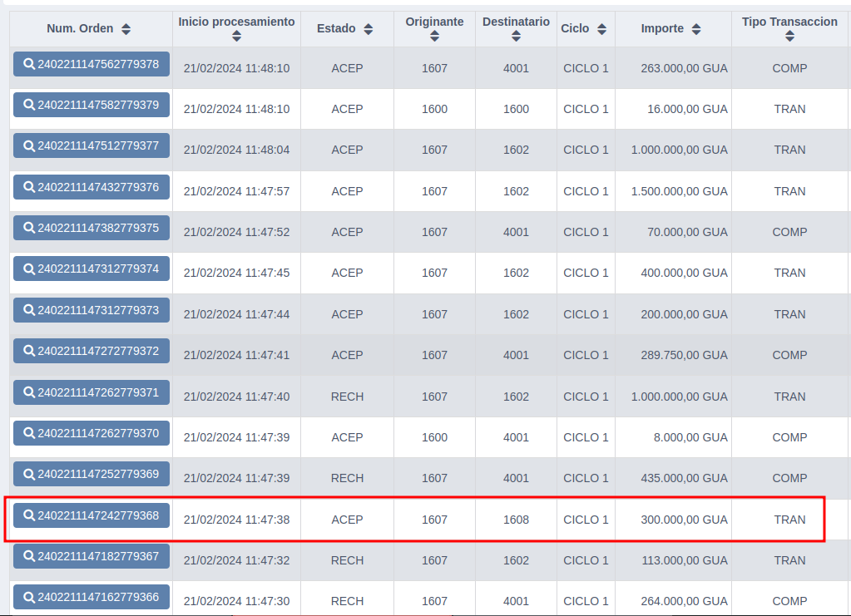Select amount 113.000,00 GUA cell
Viewport: 851px width, 616px height.
[x=673, y=560]
